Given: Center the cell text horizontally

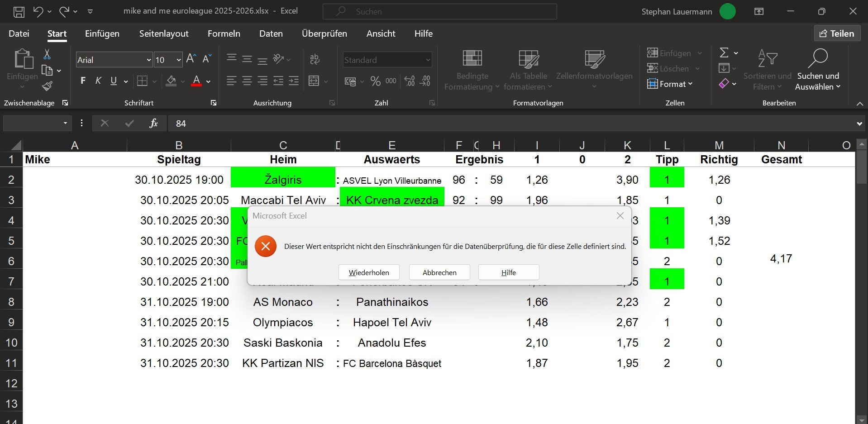Looking at the screenshot, I should click(x=247, y=81).
